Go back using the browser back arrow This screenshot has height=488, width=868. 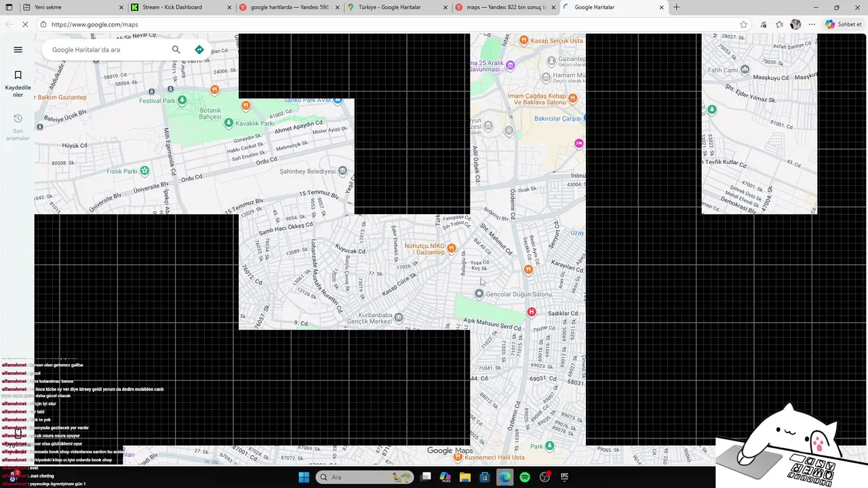point(9,24)
